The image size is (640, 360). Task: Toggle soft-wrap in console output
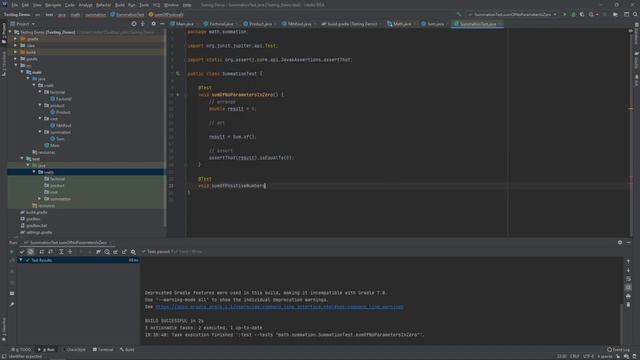tap(628, 279)
